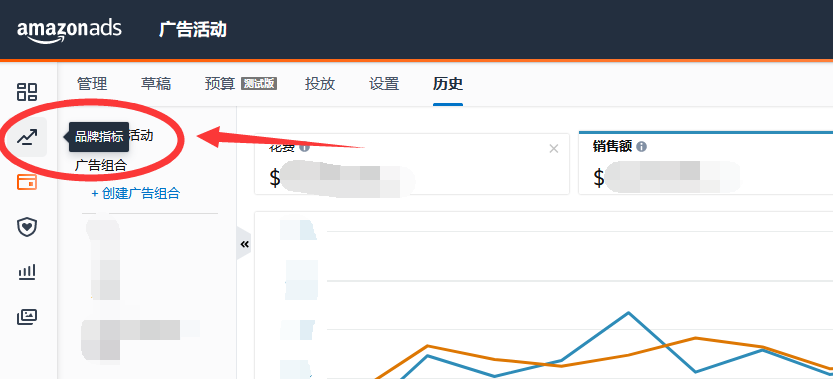Click the + 创建广告组合 link
This screenshot has width=833, height=379.
click(135, 193)
